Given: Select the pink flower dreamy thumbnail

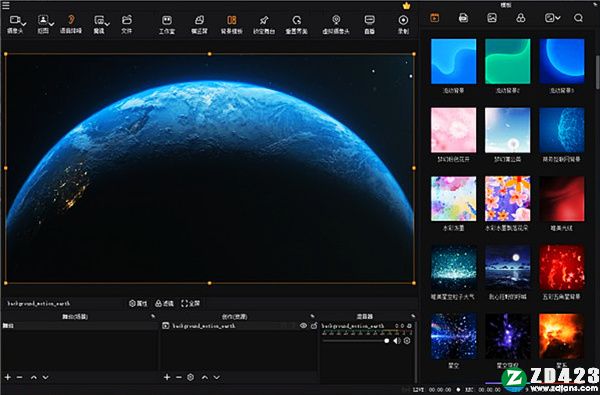Looking at the screenshot, I should (453, 130).
